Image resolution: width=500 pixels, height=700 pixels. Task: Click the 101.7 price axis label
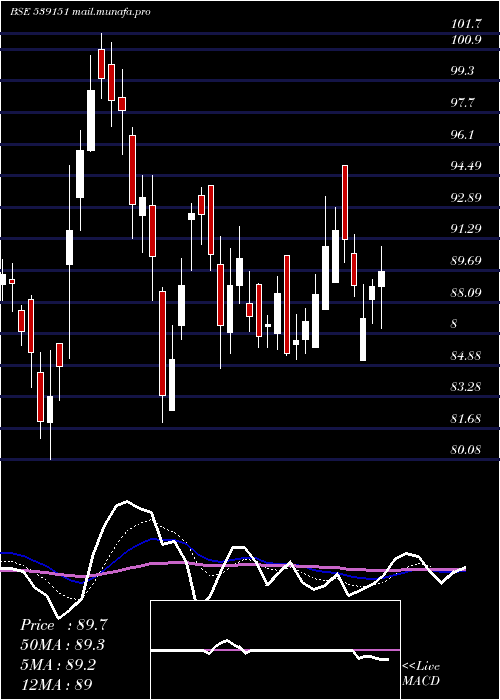click(467, 25)
